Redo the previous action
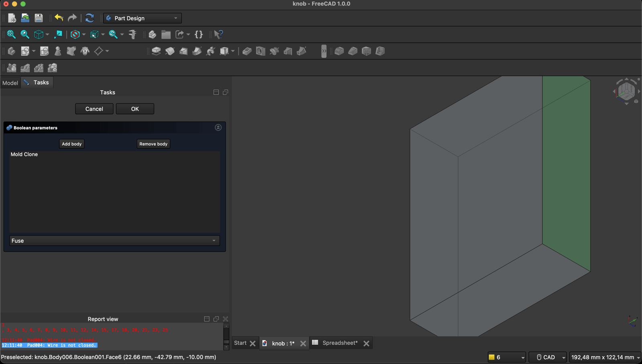The width and height of the screenshot is (642, 364). click(72, 18)
